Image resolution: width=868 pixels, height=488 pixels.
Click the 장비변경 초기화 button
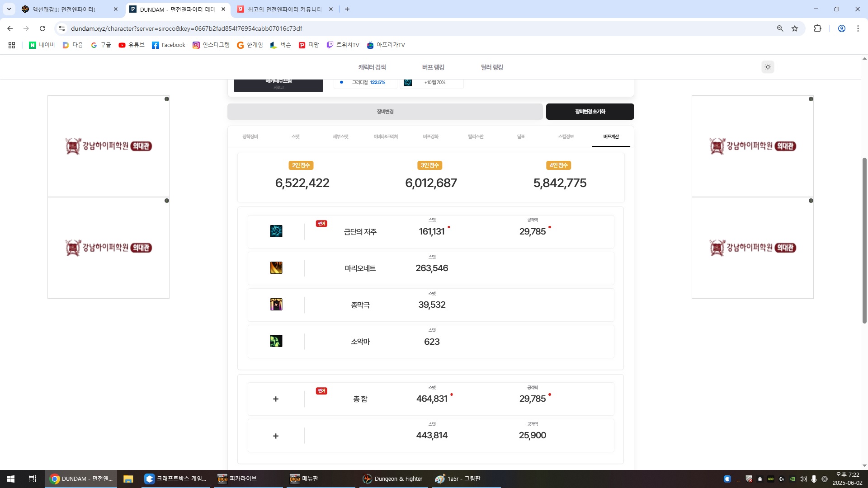(590, 112)
